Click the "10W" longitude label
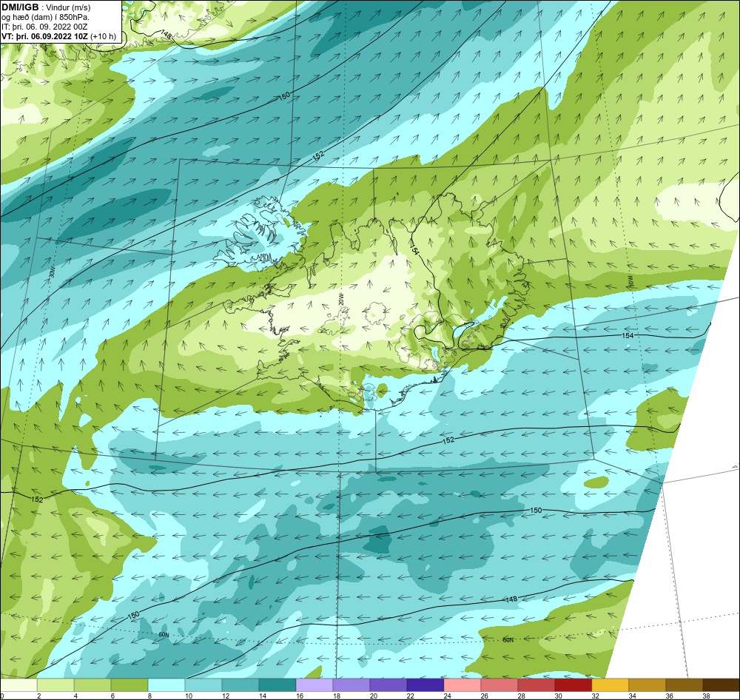The image size is (740, 700). (x=631, y=282)
